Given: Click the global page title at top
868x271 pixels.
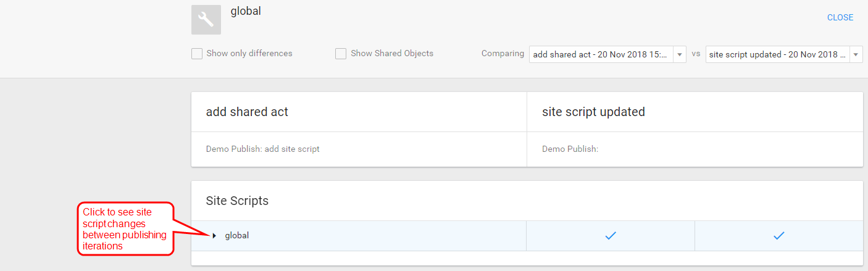Looking at the screenshot, I should point(246,11).
